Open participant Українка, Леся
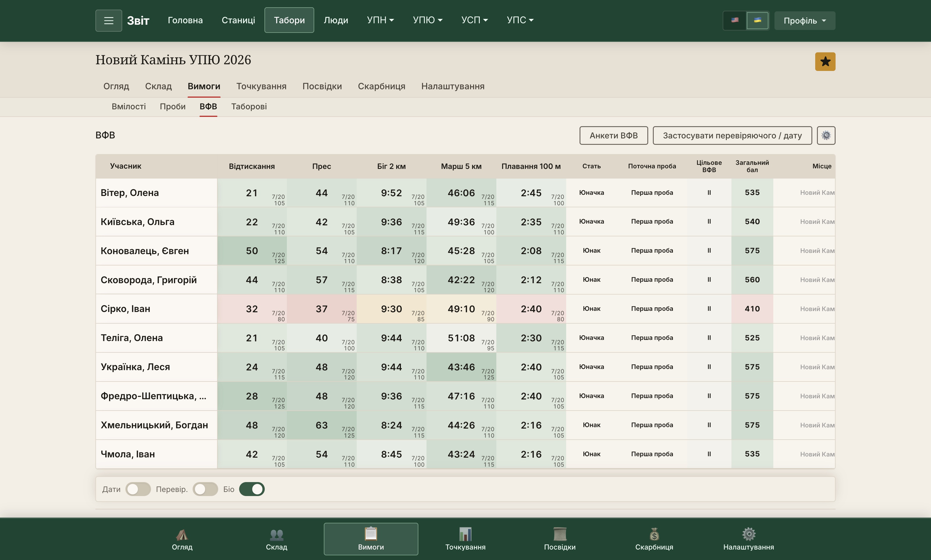This screenshot has height=560, width=931. [135, 367]
